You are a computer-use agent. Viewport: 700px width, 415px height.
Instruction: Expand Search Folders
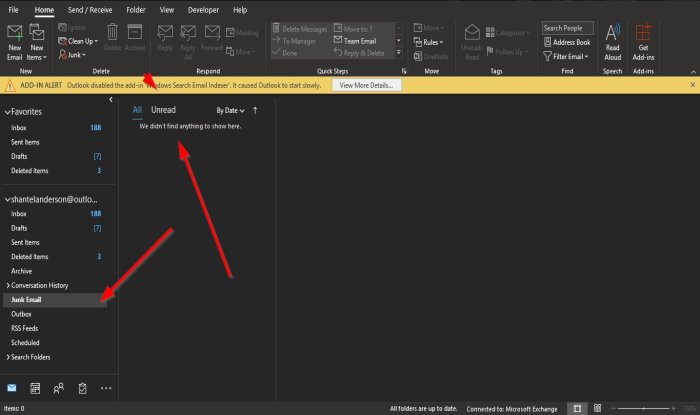[x=8, y=357]
